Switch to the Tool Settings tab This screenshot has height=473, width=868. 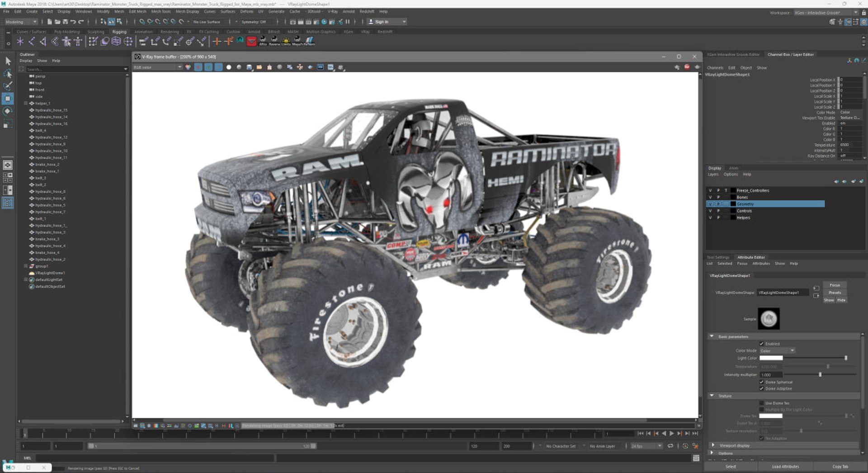pyautogui.click(x=718, y=257)
